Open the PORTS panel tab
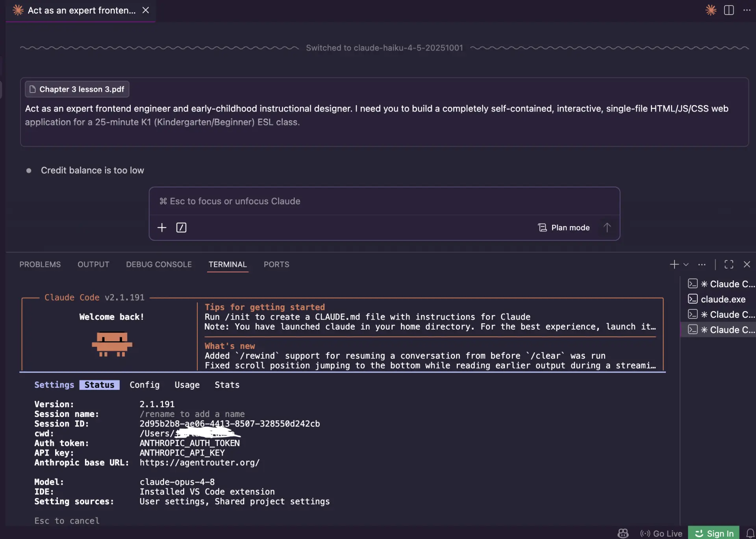Image resolution: width=756 pixels, height=539 pixels. [276, 265]
